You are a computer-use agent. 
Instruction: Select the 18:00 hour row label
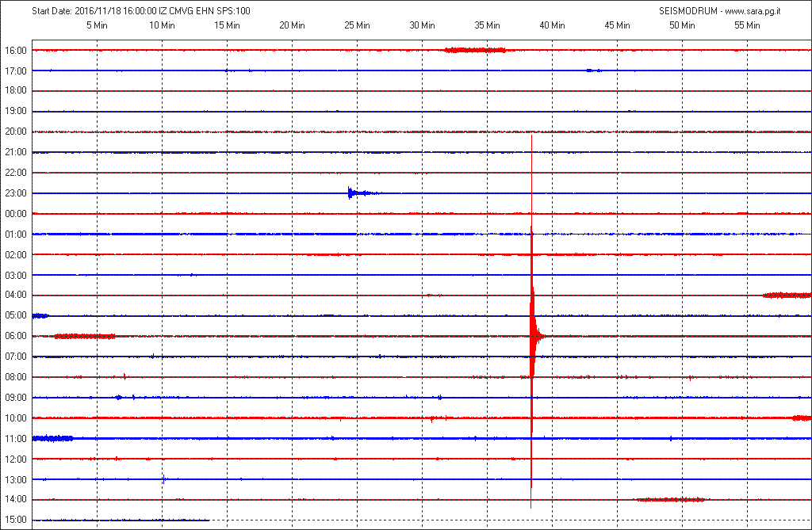[x=16, y=90]
